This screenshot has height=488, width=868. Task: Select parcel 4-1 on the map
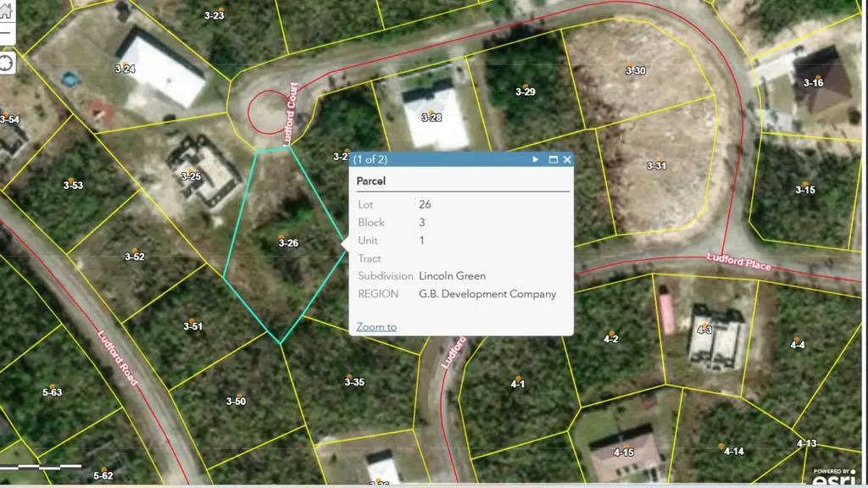tap(518, 384)
